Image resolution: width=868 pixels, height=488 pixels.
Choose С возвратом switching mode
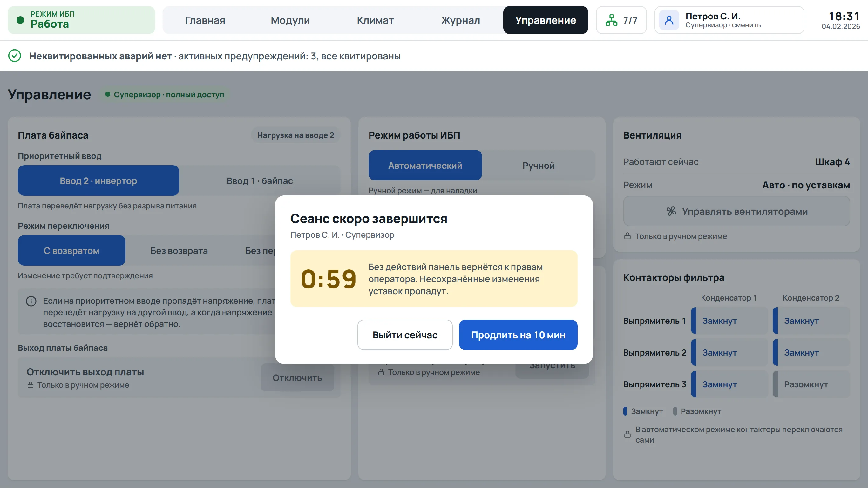pos(71,251)
